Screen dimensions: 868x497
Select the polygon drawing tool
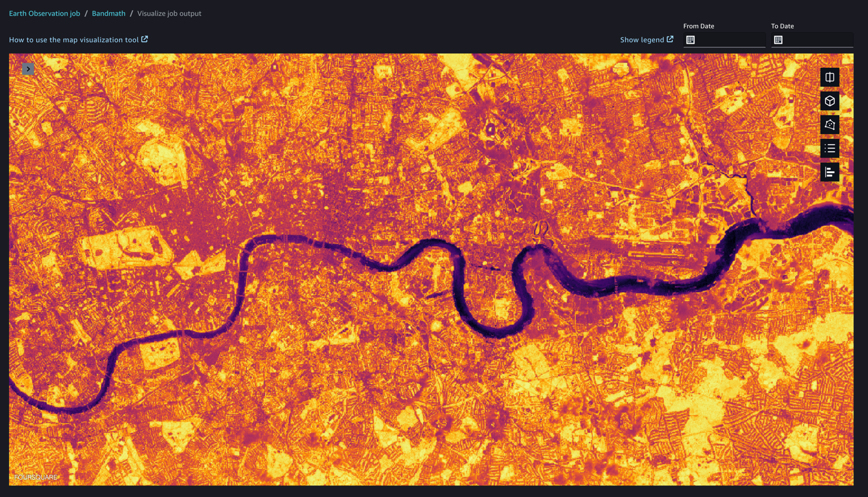tap(829, 124)
